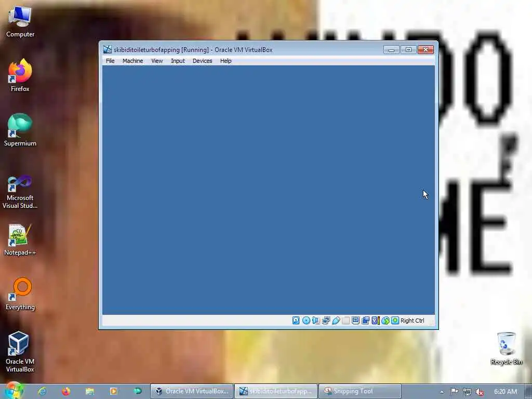Click the hard disk activity status icon
Image resolution: width=532 pixels, height=399 pixels.
click(296, 320)
